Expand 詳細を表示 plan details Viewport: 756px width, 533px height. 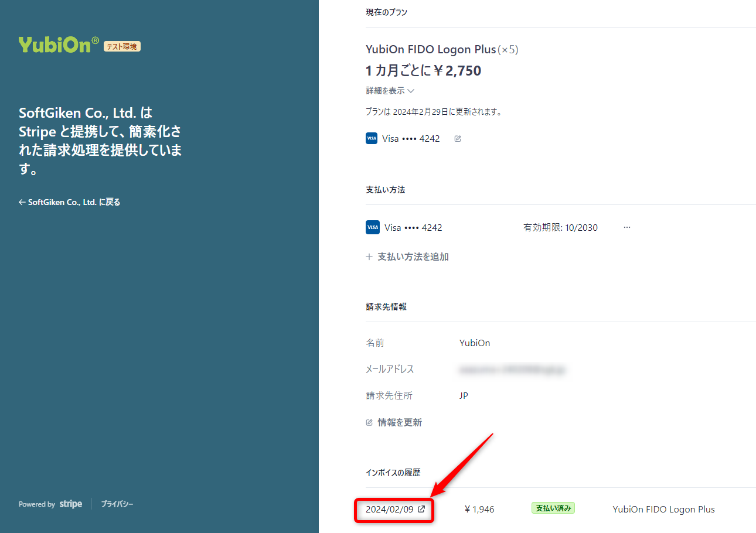pyautogui.click(x=390, y=91)
